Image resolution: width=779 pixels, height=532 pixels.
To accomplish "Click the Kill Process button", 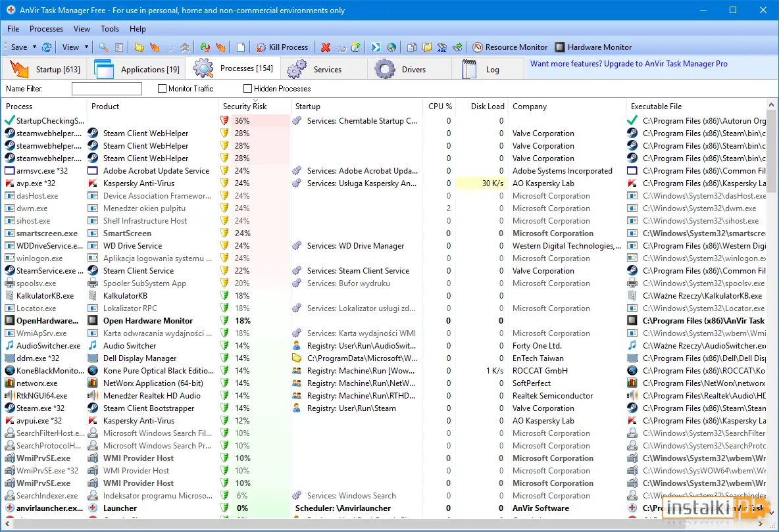I will [x=282, y=47].
